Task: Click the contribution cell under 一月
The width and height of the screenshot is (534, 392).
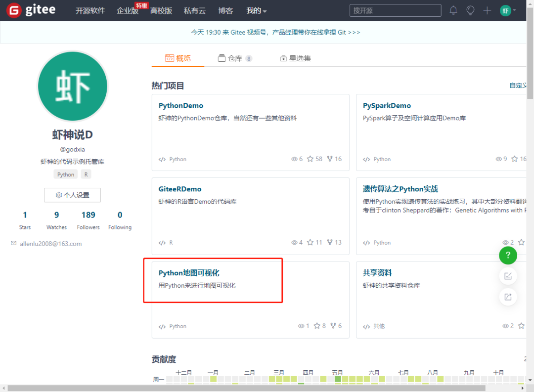Action: point(214,379)
